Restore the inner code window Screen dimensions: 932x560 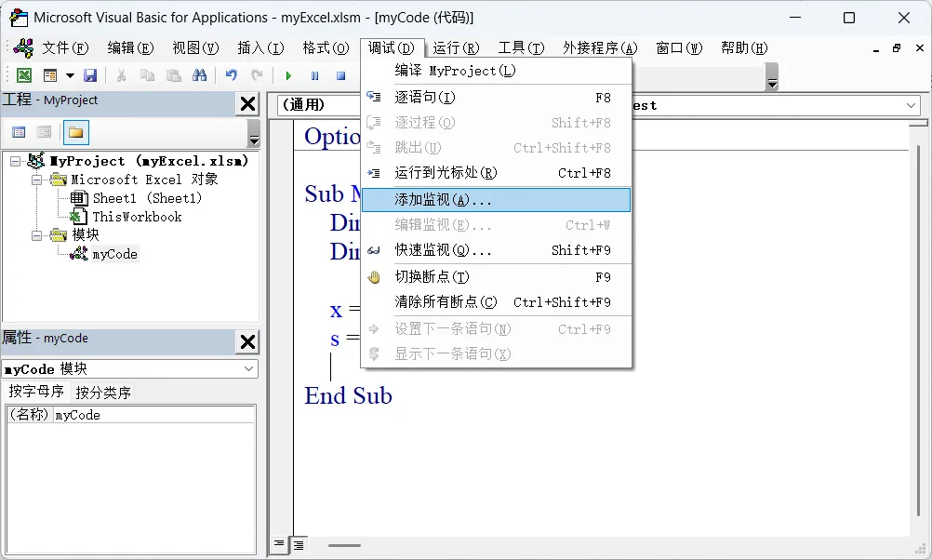pyautogui.click(x=897, y=48)
